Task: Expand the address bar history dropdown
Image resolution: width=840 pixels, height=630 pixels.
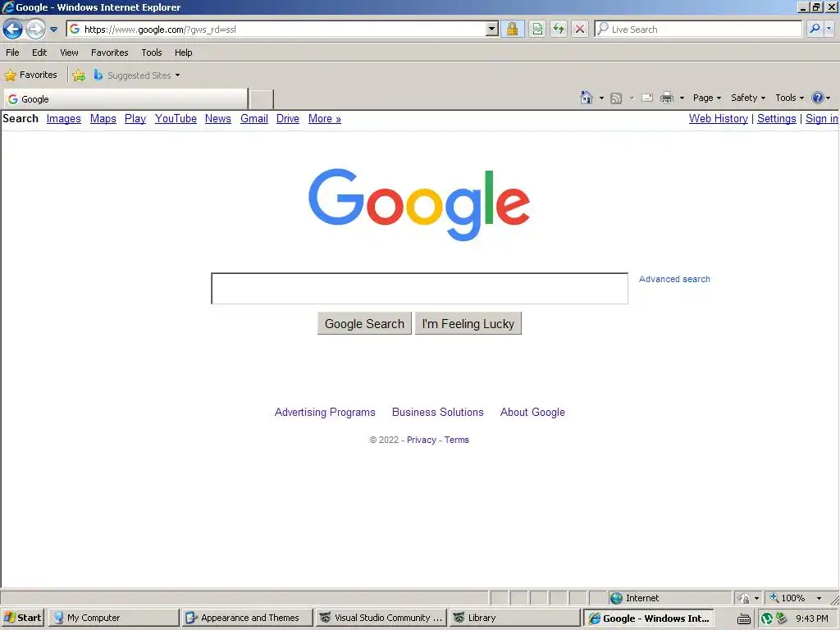Action: coord(492,29)
